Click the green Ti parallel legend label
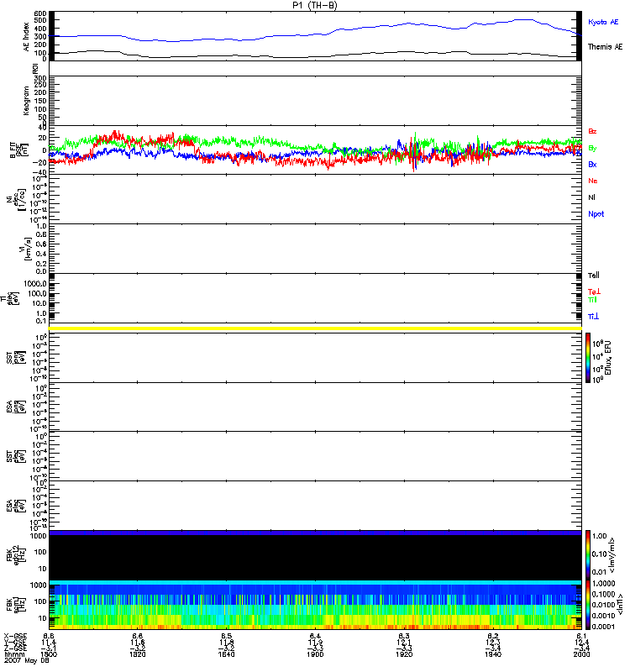The image size is (630, 672). [x=592, y=300]
